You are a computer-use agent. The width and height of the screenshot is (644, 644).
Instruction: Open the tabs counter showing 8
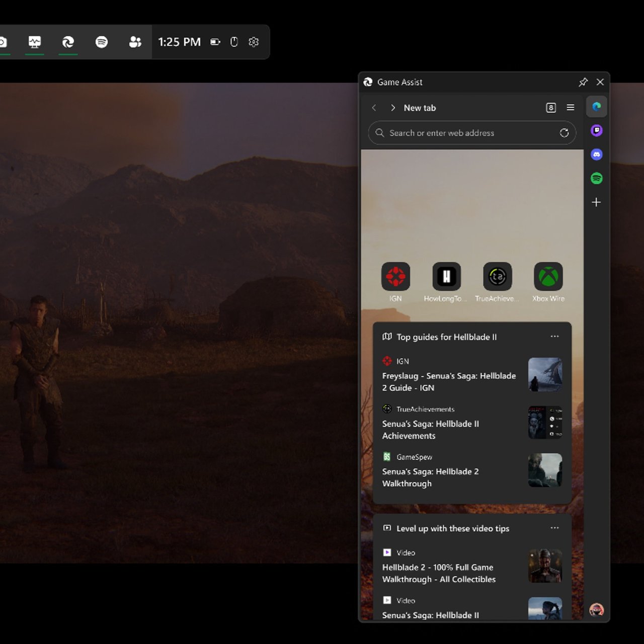(x=551, y=108)
